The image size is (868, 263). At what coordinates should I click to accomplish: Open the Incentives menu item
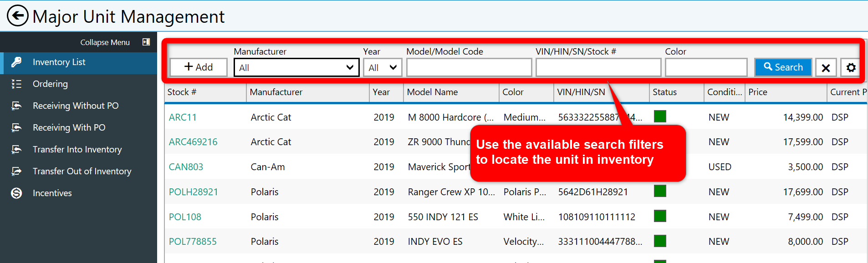(x=78, y=193)
